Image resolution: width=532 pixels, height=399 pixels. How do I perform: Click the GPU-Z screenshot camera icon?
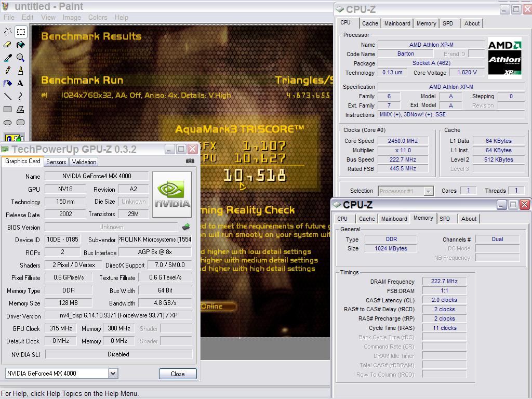[190, 161]
